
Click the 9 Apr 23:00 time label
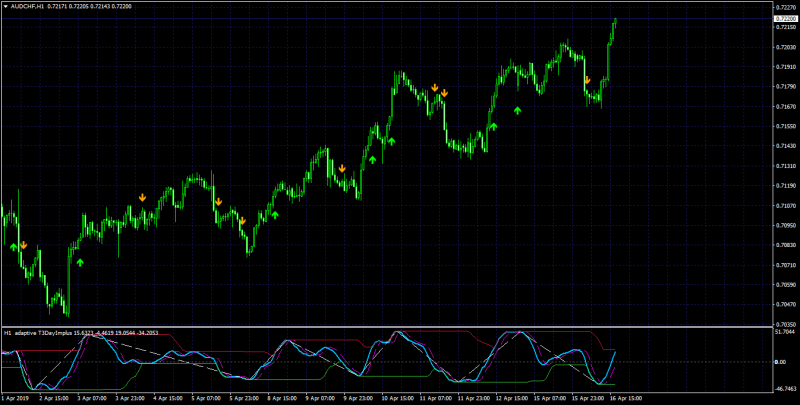[x=357, y=398]
